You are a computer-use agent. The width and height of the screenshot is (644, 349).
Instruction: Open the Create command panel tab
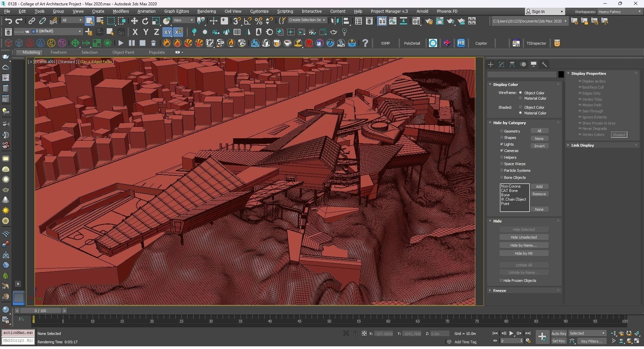(491, 64)
